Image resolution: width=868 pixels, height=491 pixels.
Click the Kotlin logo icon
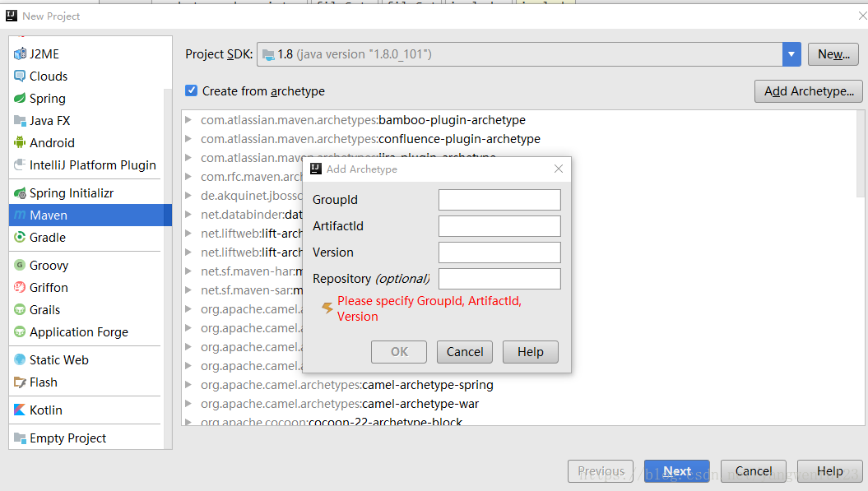pyautogui.click(x=20, y=410)
